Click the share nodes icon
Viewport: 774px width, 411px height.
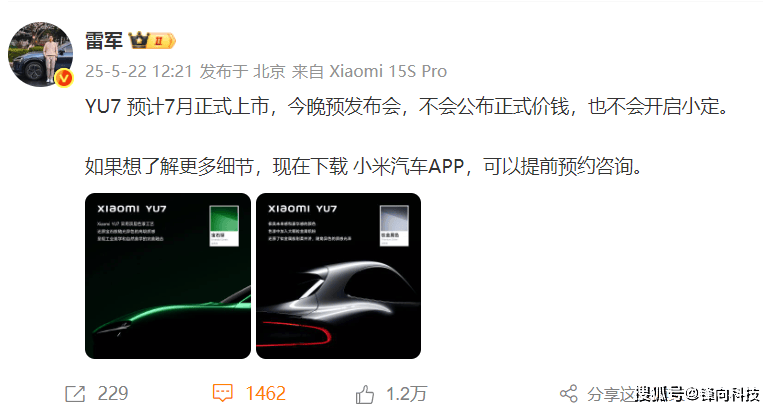[x=569, y=394]
